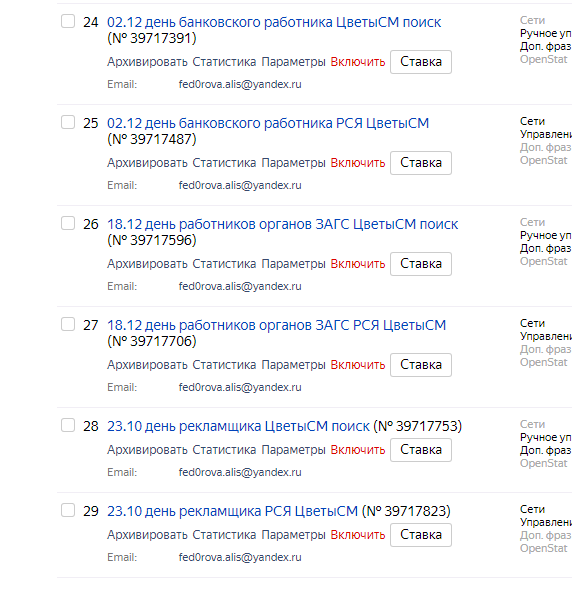
Task: Open Параметры for campaign 28
Action: 294,450
